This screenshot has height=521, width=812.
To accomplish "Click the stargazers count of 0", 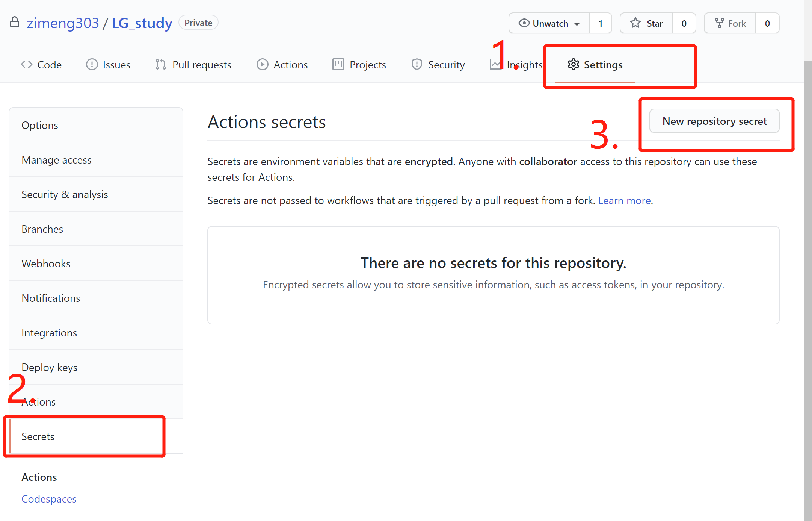I will coord(684,23).
